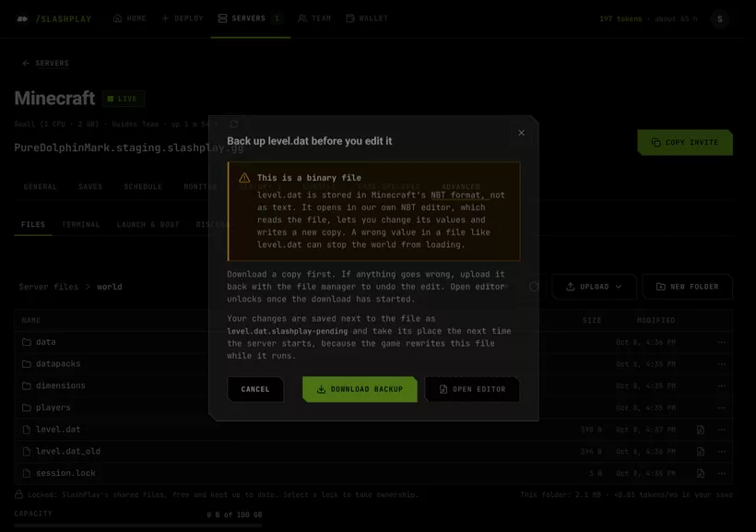
Task: Open the Team nav item
Action: click(314, 18)
